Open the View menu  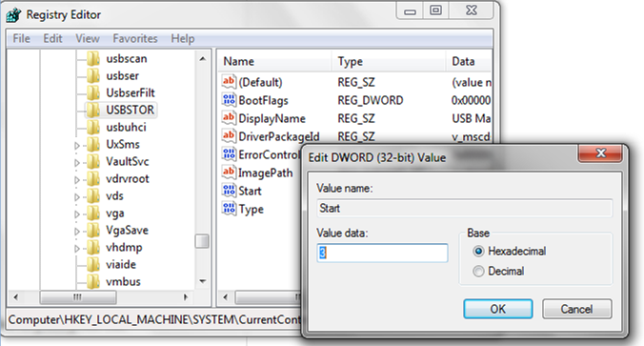(x=88, y=39)
